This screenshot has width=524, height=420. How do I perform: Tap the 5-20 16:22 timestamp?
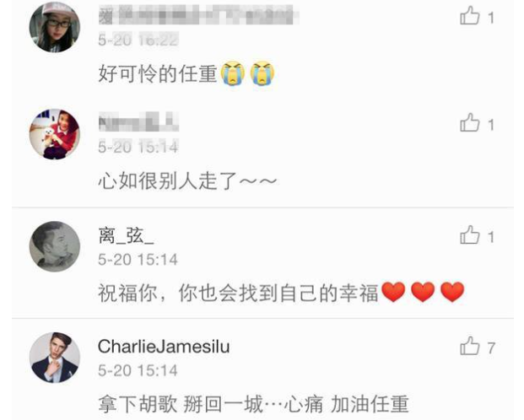138,40
